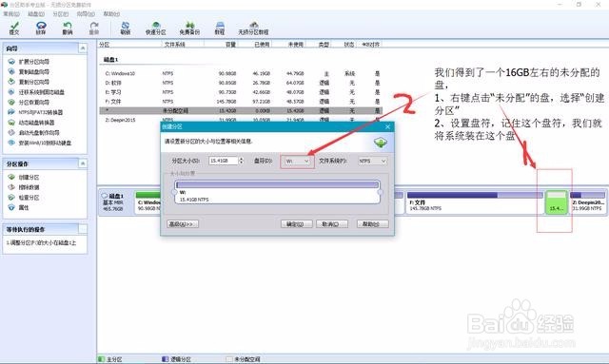Click left slider handle of partition size bar
609x364 pixels.
tap(174, 193)
